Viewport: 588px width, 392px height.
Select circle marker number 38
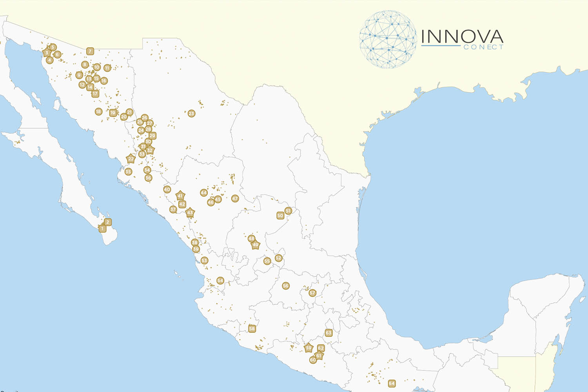194,243
